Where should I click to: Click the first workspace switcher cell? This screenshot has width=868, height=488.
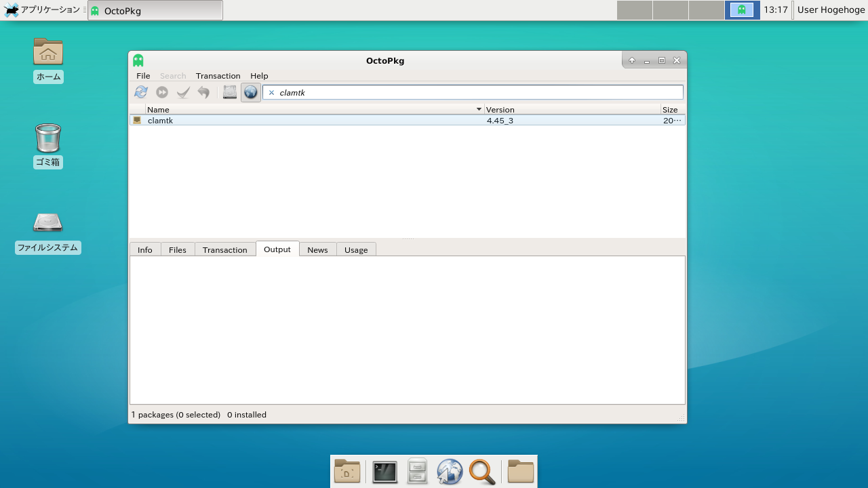[635, 10]
